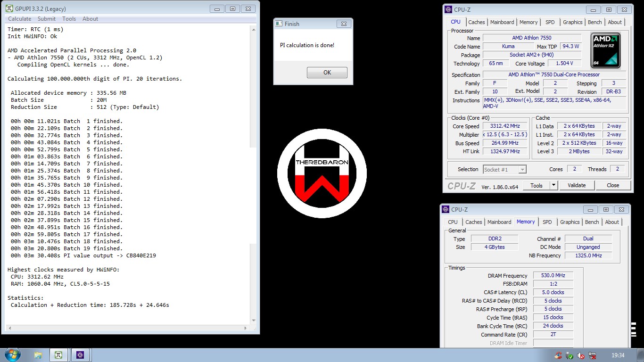
Task: Expand the Tools dropdown arrow in CPU-Z
Action: tap(554, 186)
